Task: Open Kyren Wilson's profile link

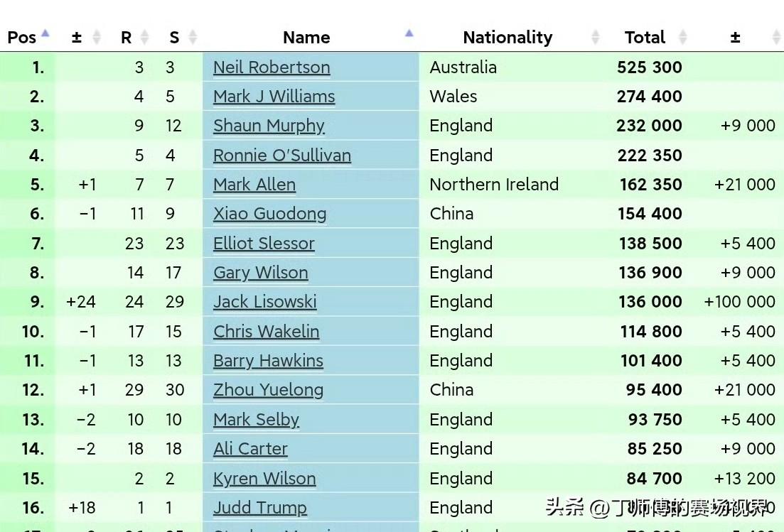Action: tap(264, 479)
